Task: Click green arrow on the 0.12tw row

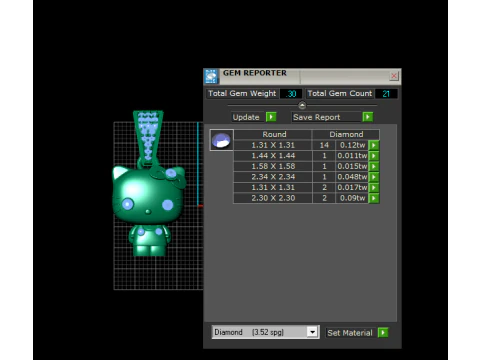Action: (x=374, y=145)
